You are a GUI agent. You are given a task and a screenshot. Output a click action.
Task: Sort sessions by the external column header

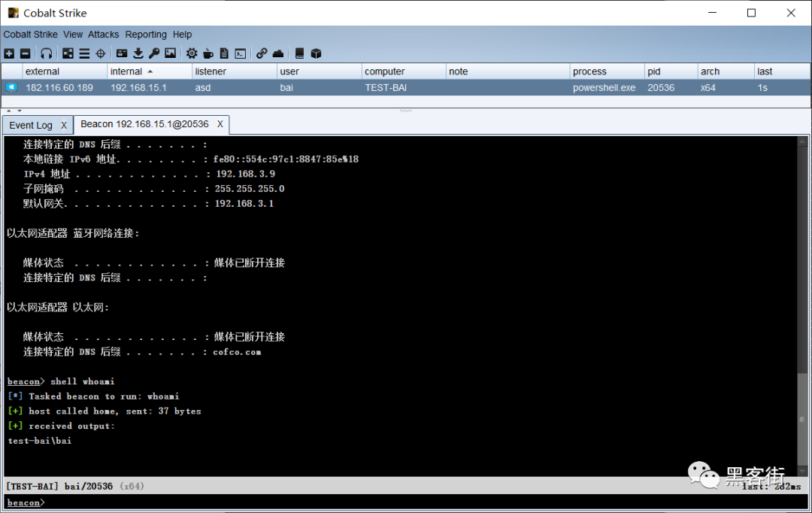click(x=42, y=71)
